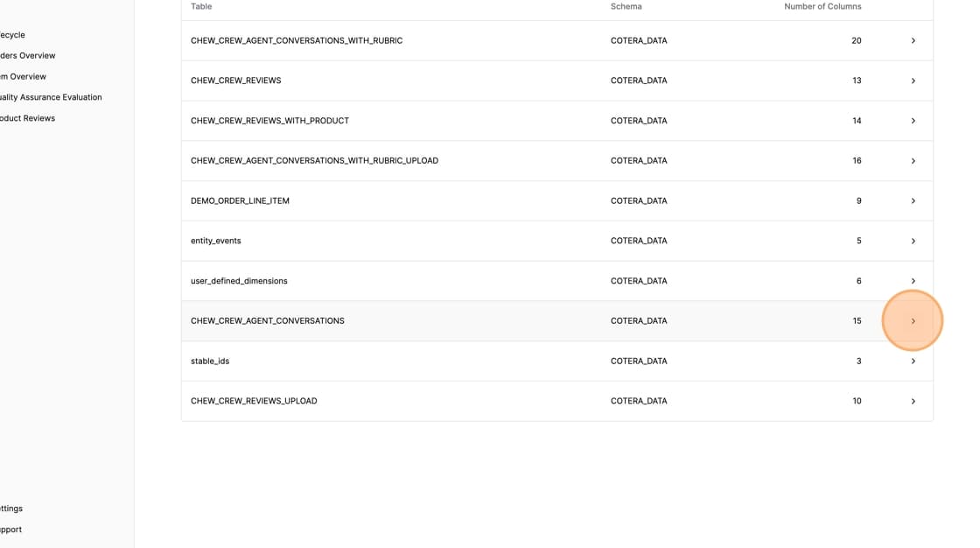Select Product Reviews in the sidebar
This screenshot has height=548, width=980.
coord(27,118)
